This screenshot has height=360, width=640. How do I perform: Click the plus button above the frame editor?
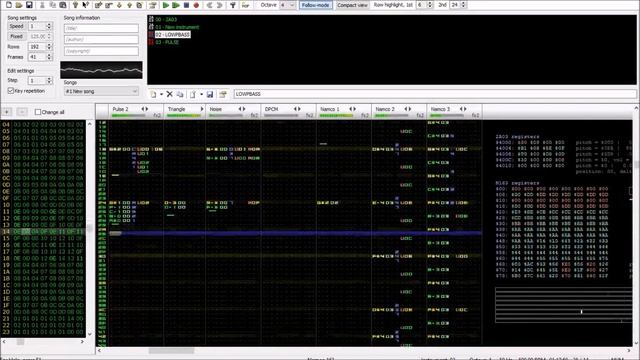[x=7, y=112]
